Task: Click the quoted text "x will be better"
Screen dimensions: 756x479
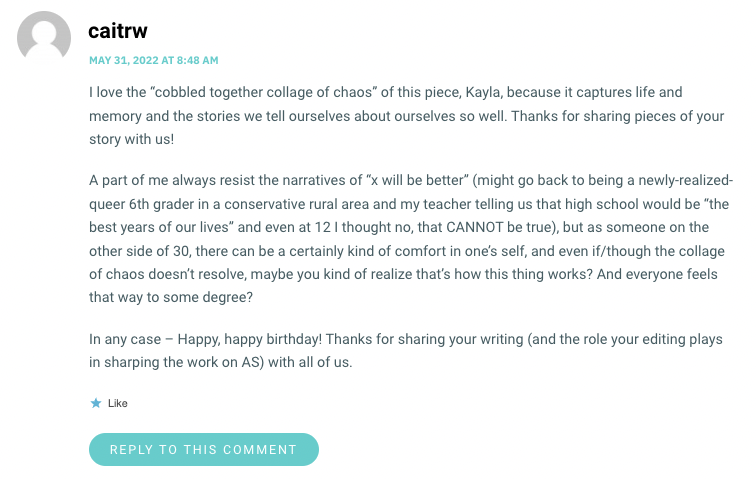Action: click(x=418, y=180)
